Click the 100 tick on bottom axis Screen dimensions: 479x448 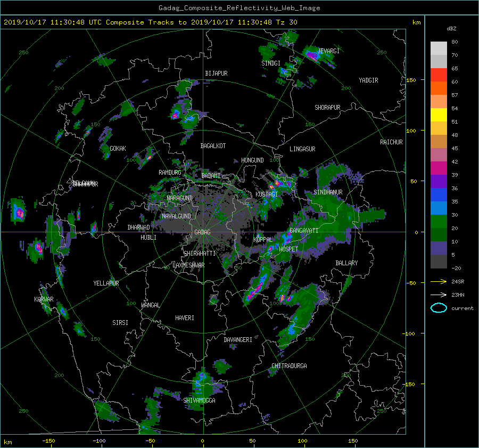pos(302,441)
